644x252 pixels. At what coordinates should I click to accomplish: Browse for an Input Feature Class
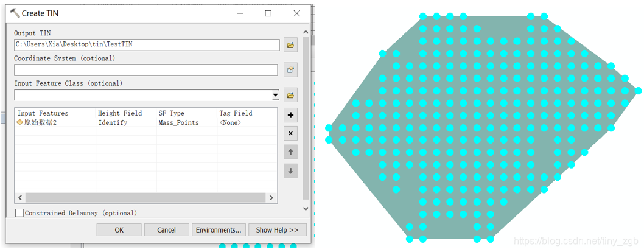(x=290, y=95)
